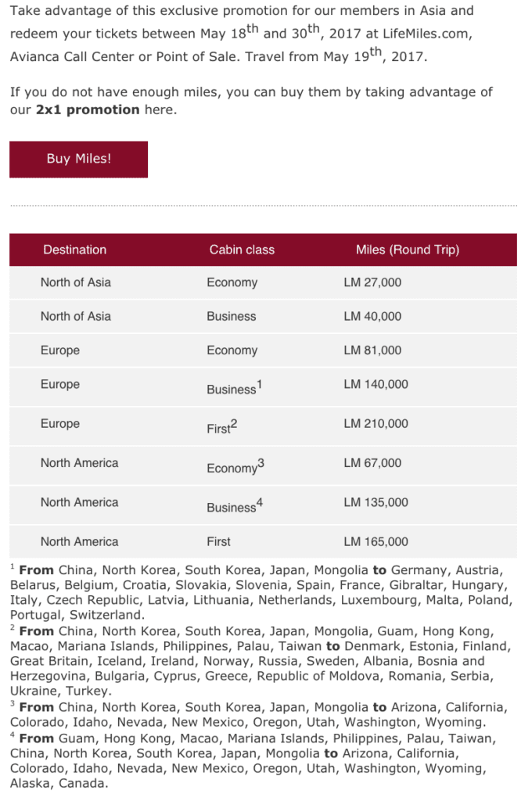Select North America Business cabin cell with footnote 4
The height and width of the screenshot is (801, 532).
234,506
